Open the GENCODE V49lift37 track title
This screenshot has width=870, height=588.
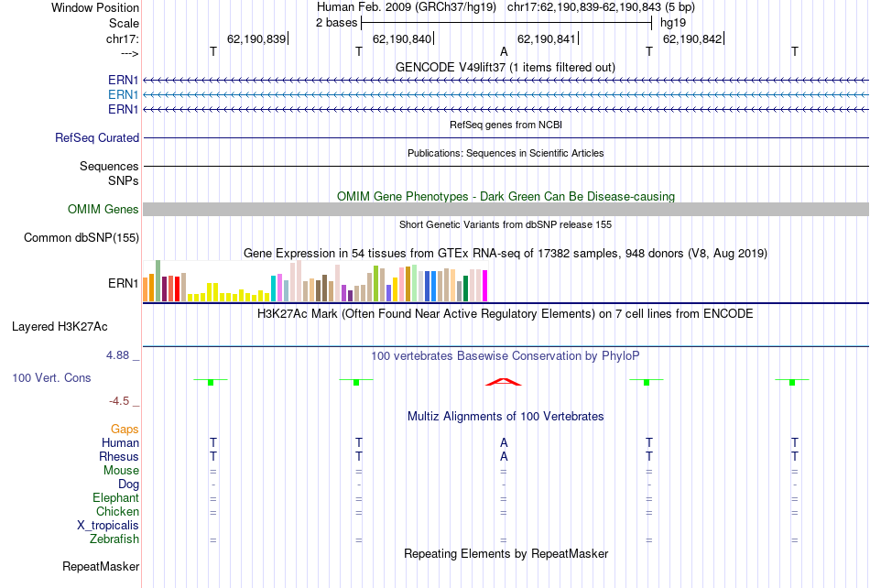[x=505, y=67]
